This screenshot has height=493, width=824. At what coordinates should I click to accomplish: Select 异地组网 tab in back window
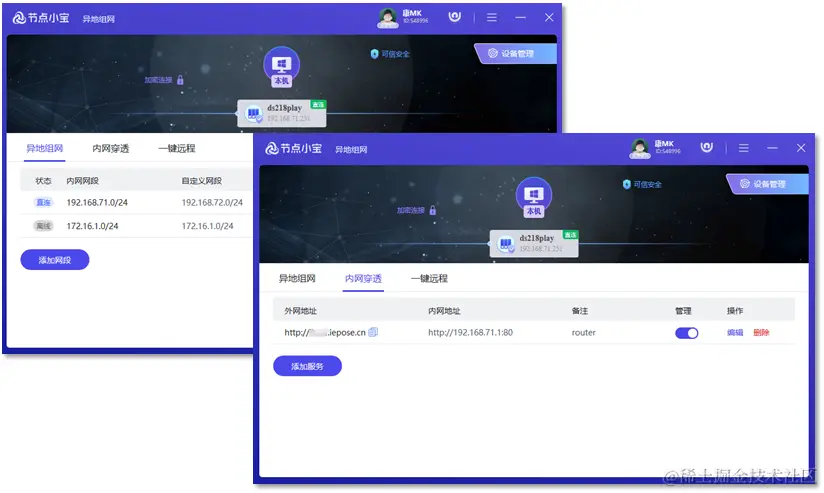click(x=45, y=148)
